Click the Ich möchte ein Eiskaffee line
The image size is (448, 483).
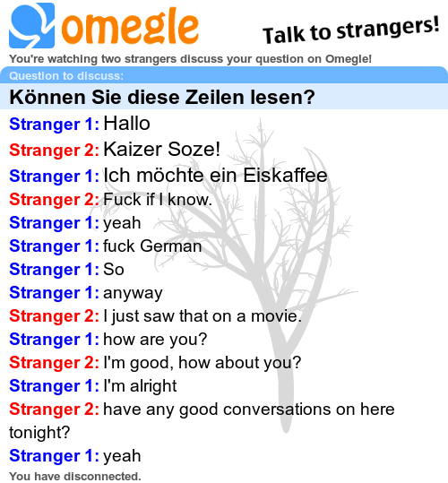tap(168, 176)
